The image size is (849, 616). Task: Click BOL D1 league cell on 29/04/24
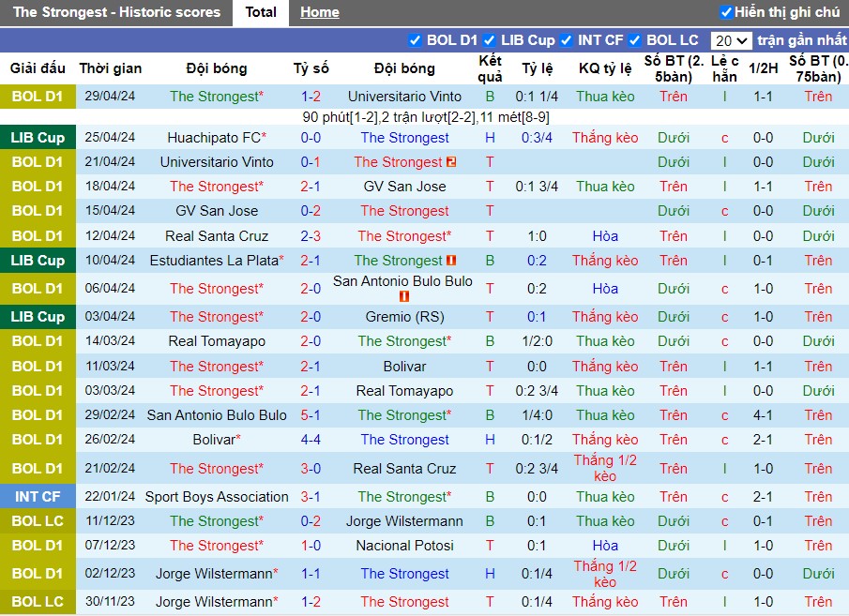tap(38, 97)
